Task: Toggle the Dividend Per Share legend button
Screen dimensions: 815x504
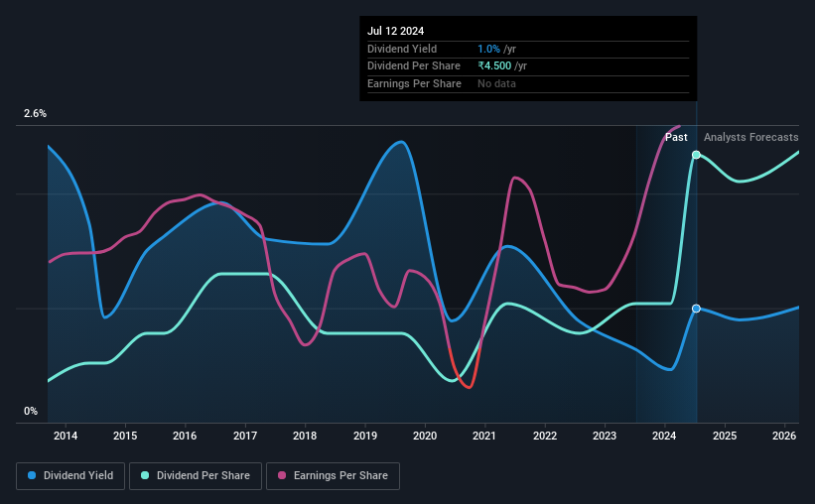Action: [196, 476]
